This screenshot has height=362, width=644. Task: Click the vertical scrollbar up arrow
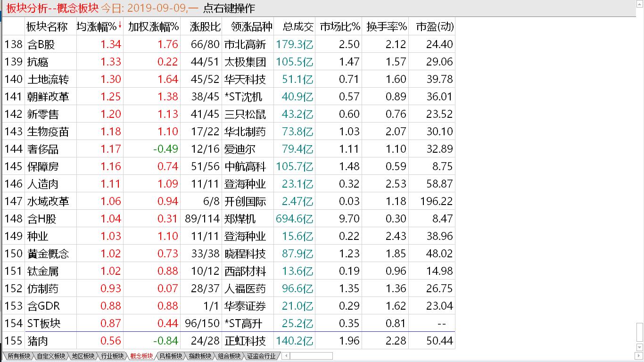tap(640, 4)
